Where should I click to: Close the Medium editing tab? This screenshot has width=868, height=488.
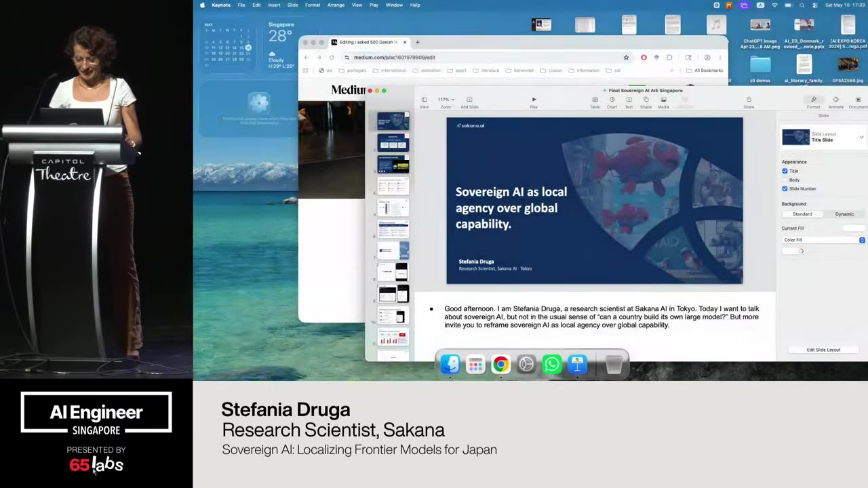coord(405,42)
